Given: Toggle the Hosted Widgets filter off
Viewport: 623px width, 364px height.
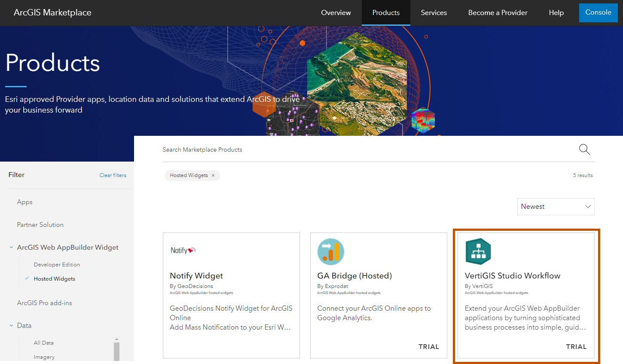Looking at the screenshot, I should click(54, 278).
